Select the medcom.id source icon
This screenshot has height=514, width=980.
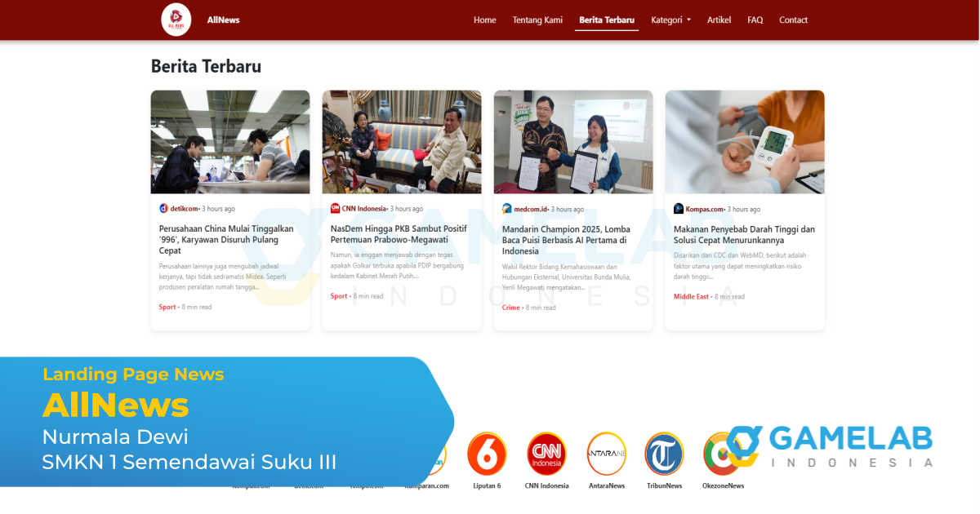[x=506, y=209]
